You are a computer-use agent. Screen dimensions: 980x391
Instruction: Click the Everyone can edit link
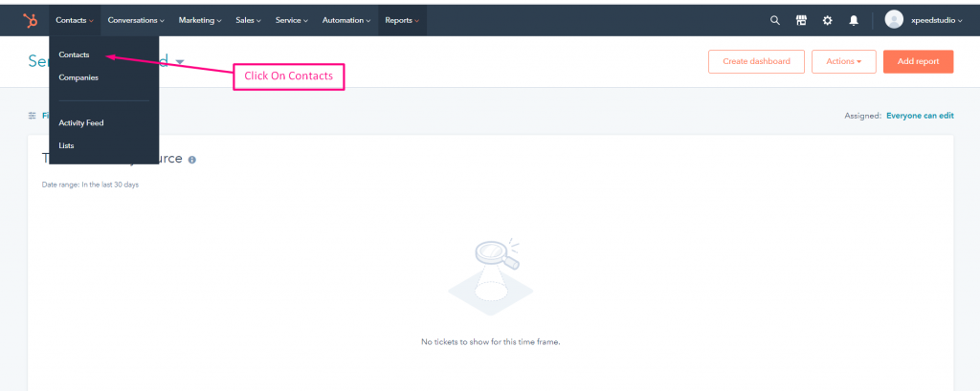coord(920,116)
